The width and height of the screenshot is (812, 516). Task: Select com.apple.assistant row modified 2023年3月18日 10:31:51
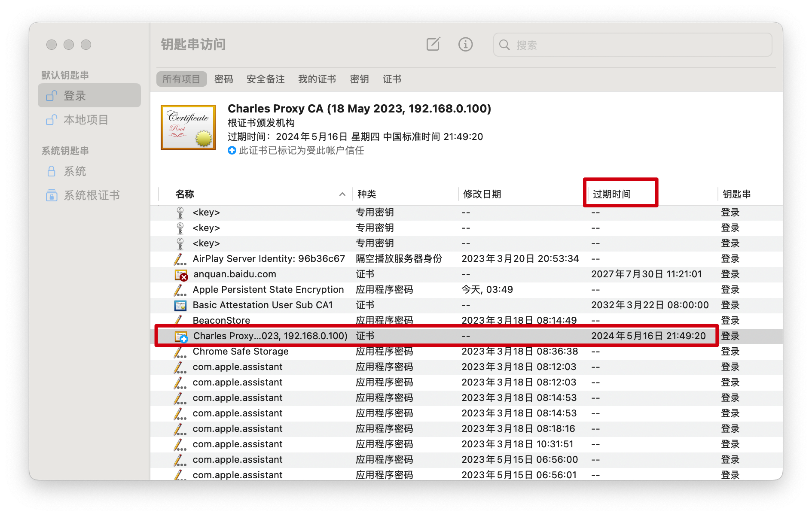[x=467, y=444]
